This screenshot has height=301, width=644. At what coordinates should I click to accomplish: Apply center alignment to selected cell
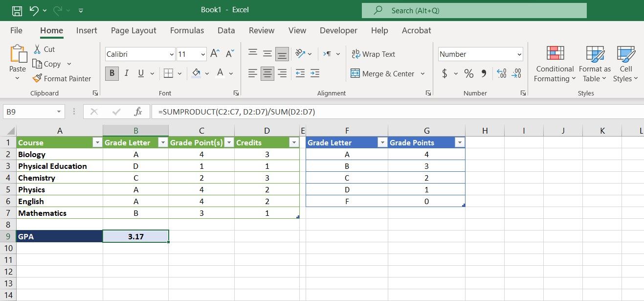coord(267,73)
